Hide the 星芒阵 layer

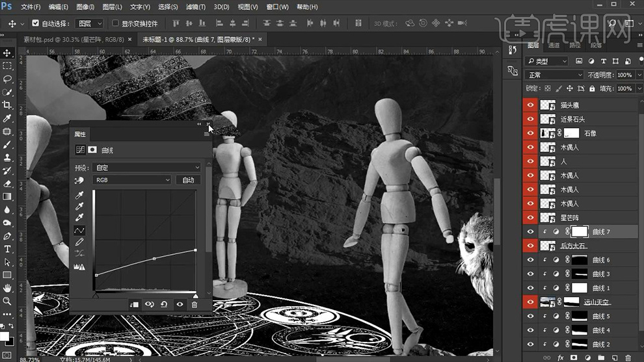pos(530,218)
